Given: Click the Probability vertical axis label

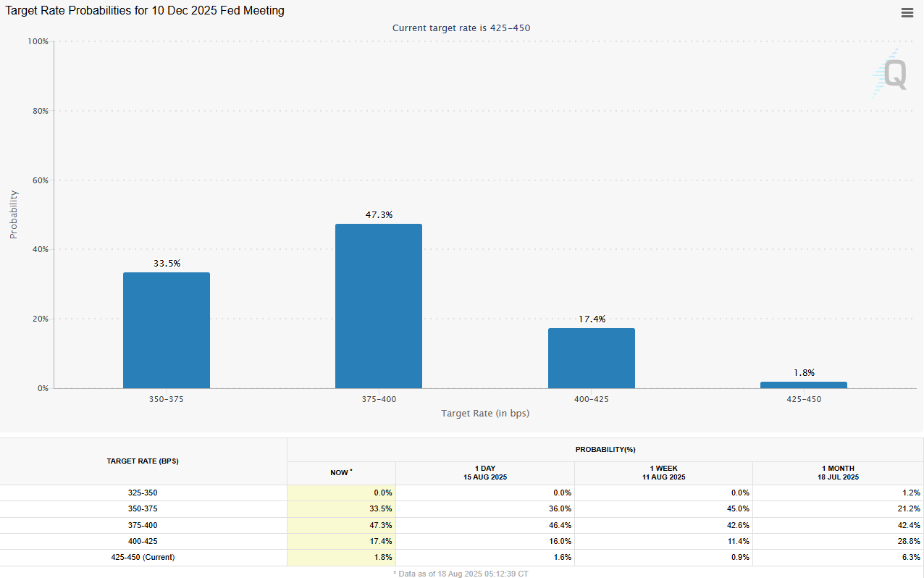Looking at the screenshot, I should point(12,214).
